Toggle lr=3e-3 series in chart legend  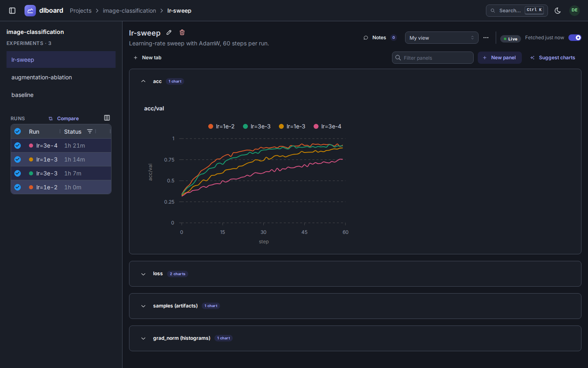pyautogui.click(x=256, y=126)
